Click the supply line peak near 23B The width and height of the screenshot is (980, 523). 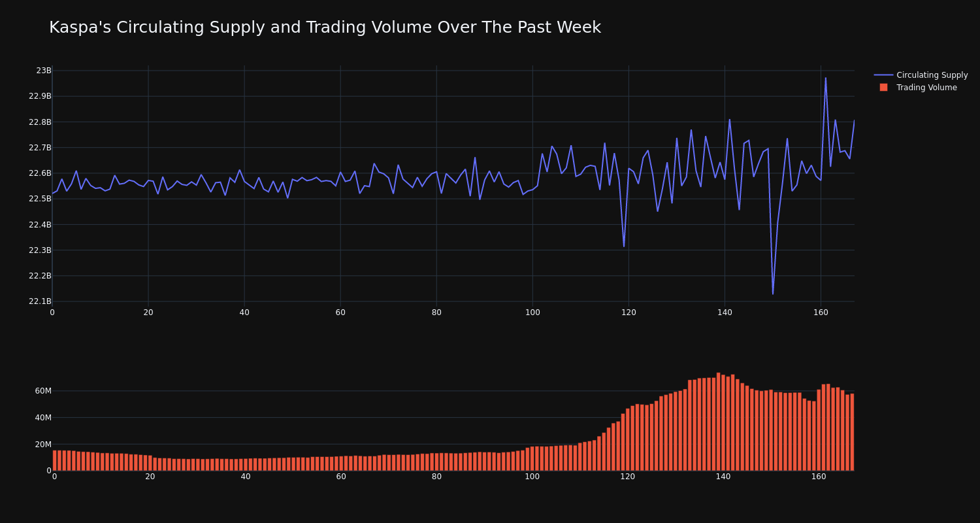click(x=825, y=78)
